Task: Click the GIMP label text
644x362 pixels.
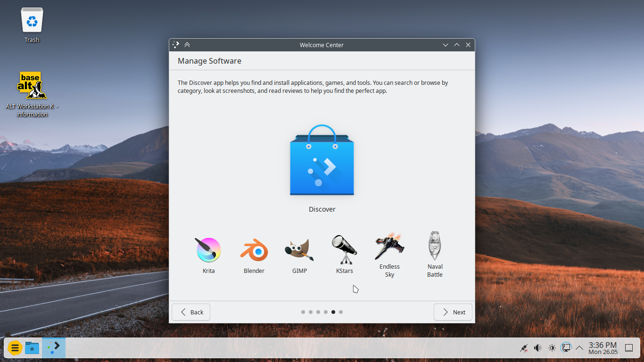Action: point(299,271)
